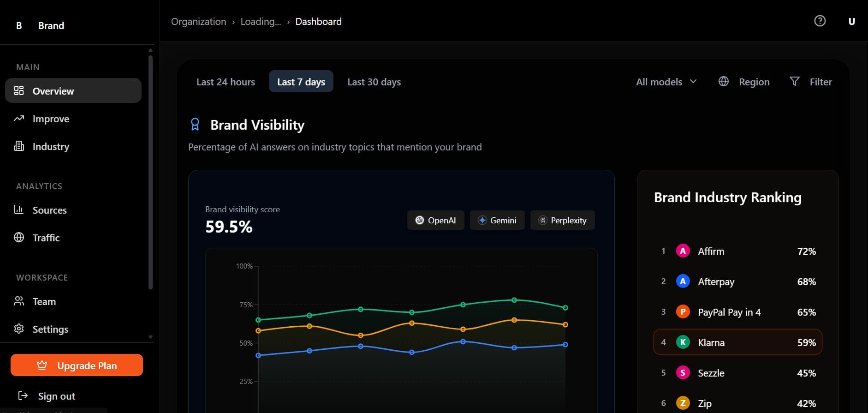Click the Klarna green K badge

(x=683, y=342)
